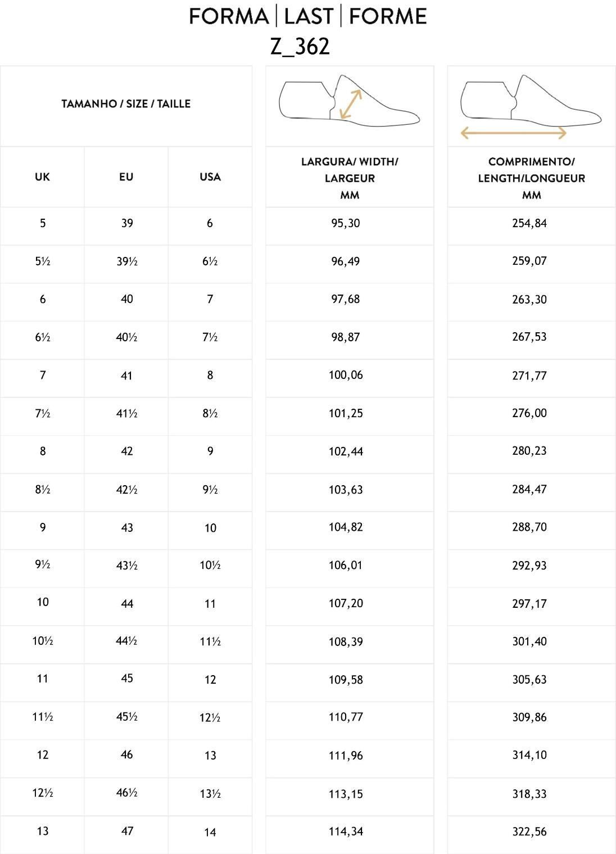Click the width value 100,06
The height and width of the screenshot is (854, 616).
[346, 375]
